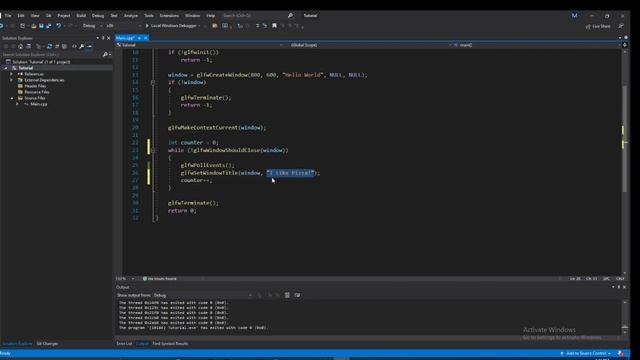Open the Analyze menu
640x360 pixels.
(131, 16)
